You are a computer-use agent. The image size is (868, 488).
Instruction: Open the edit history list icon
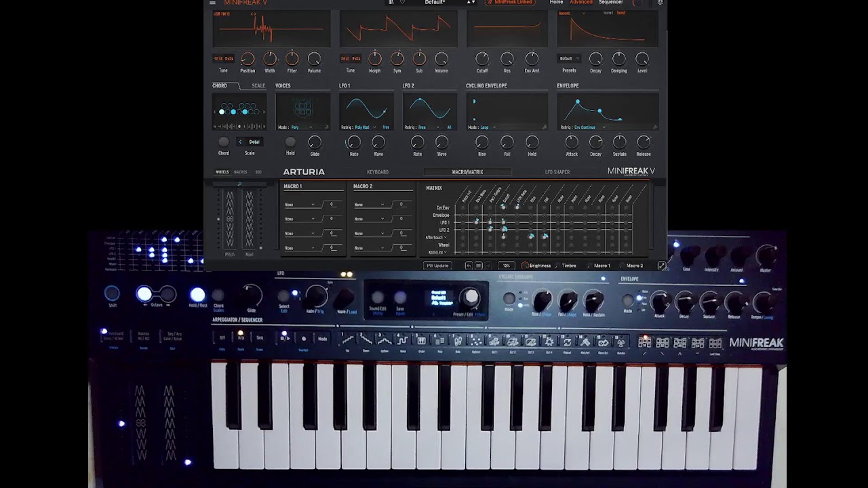click(478, 266)
